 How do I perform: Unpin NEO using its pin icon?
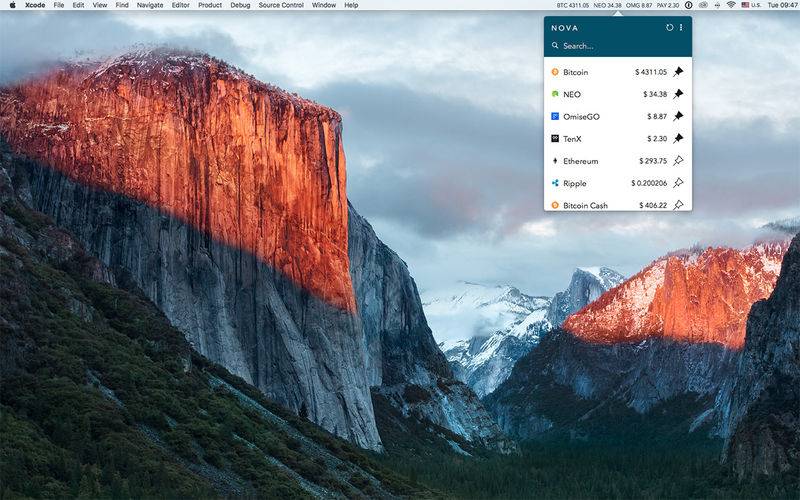tap(678, 94)
